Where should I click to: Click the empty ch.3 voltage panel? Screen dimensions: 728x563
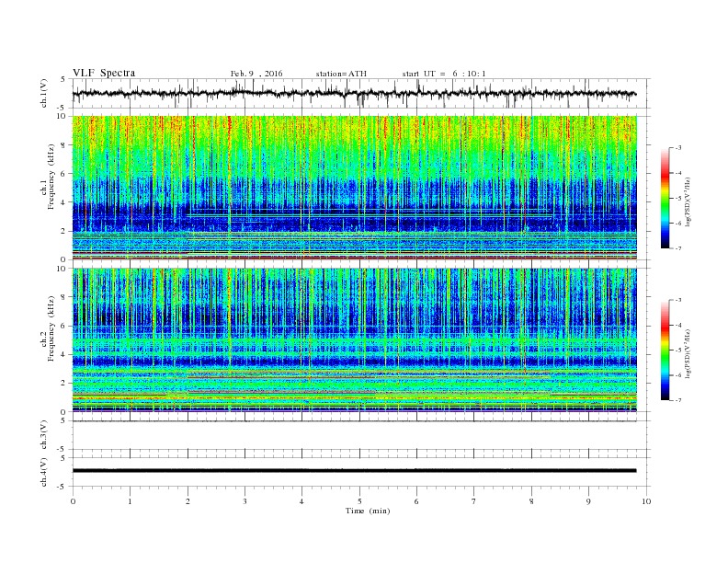click(x=360, y=435)
